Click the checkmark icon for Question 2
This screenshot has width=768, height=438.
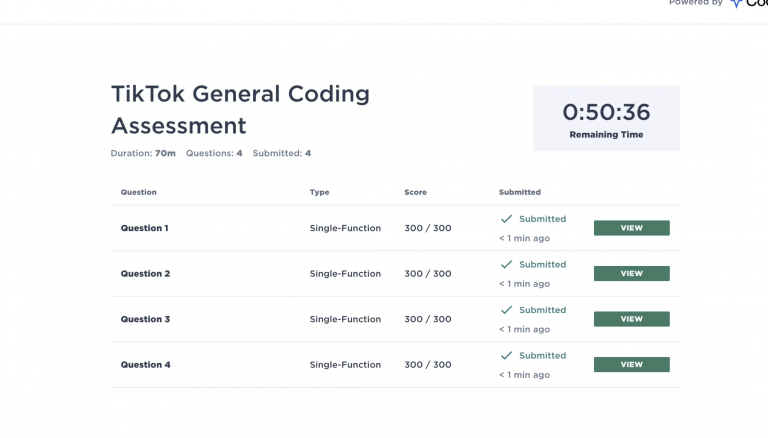coord(506,265)
